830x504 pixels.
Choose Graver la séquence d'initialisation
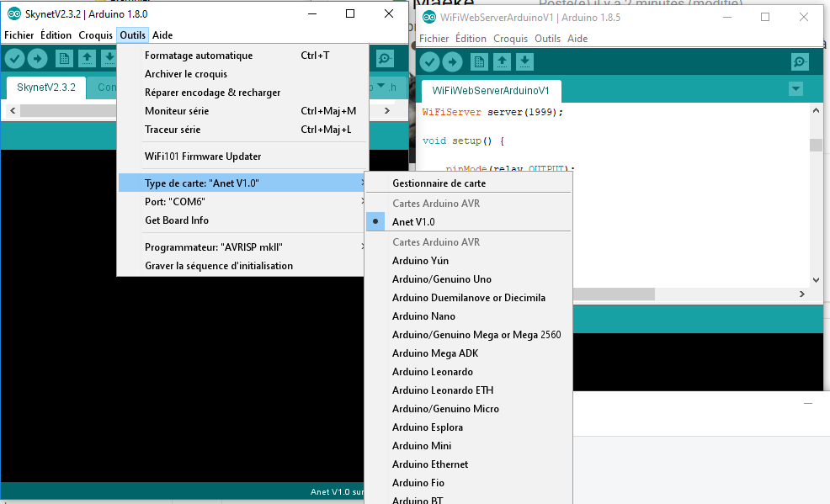tap(242, 266)
